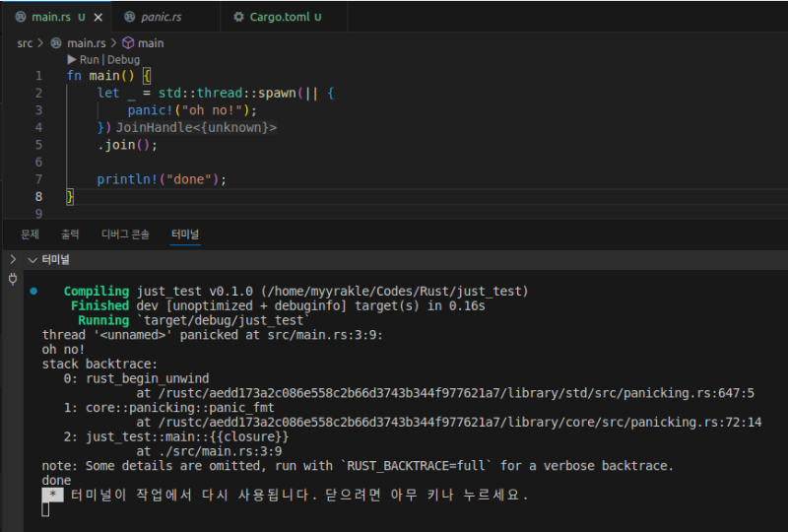The image size is (788, 532).
Task: Expand the terminal side panel arrow
Action: click(x=12, y=260)
